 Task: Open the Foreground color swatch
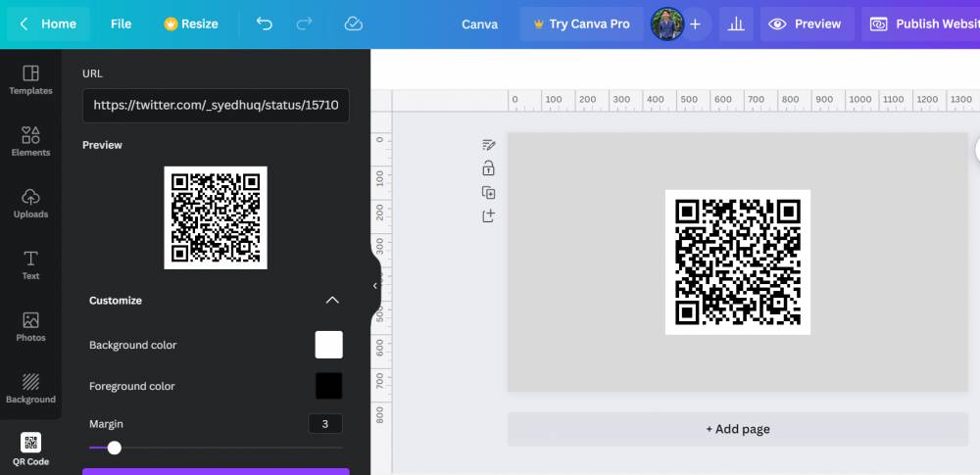(x=328, y=386)
